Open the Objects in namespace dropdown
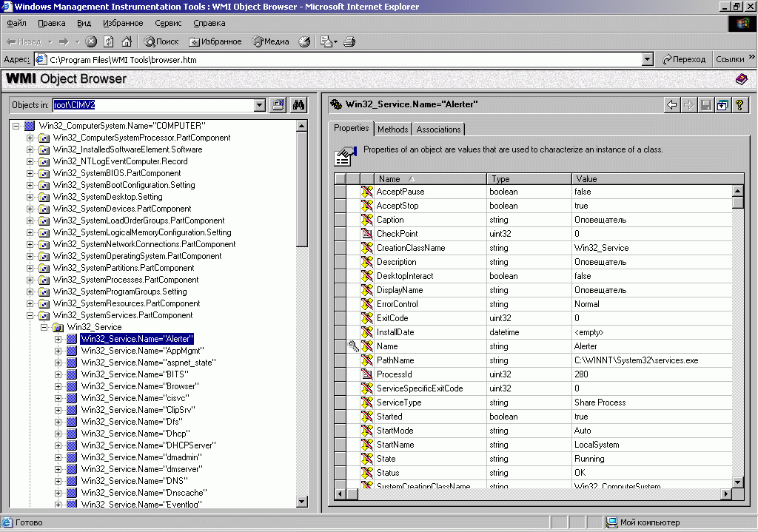 point(260,105)
